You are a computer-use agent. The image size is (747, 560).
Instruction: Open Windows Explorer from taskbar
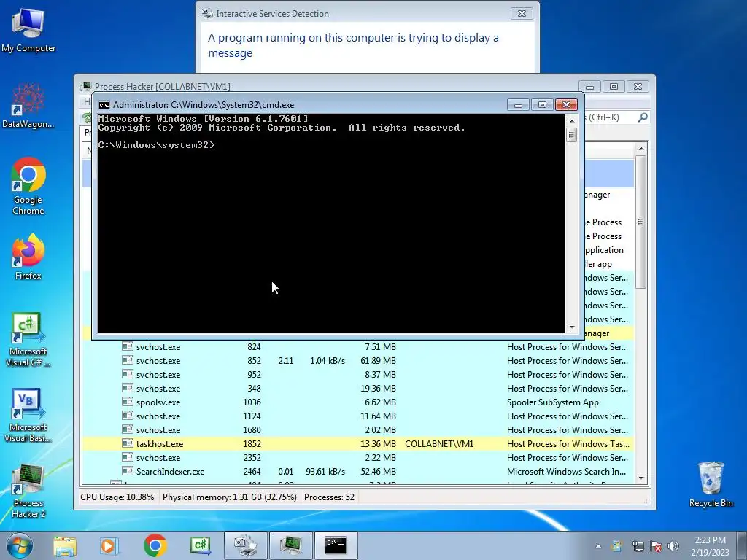(65, 545)
